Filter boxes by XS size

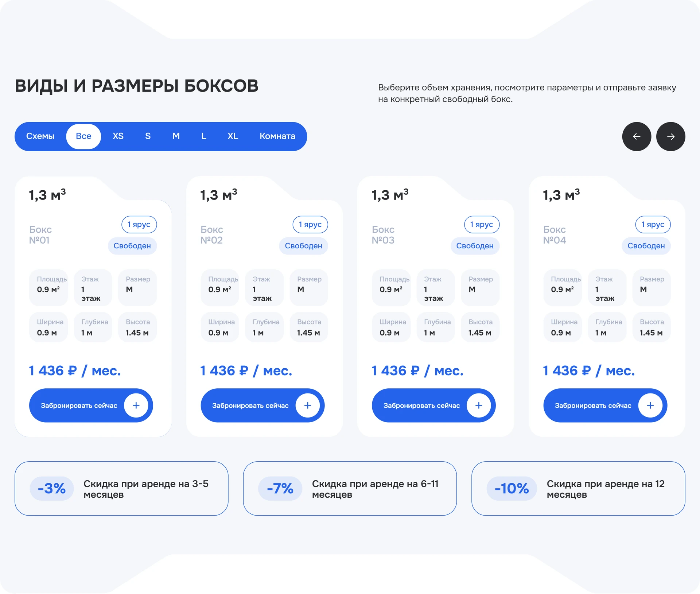[118, 136]
